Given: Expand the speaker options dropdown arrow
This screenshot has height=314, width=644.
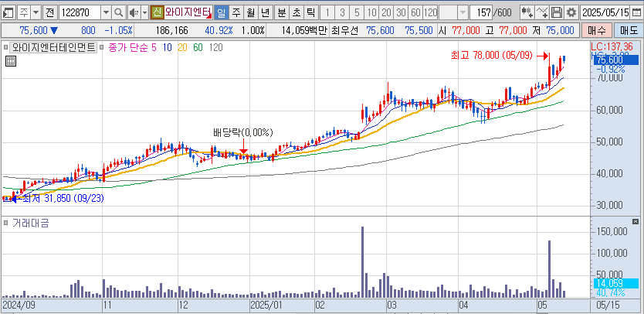Looking at the screenshot, I should (x=144, y=13).
